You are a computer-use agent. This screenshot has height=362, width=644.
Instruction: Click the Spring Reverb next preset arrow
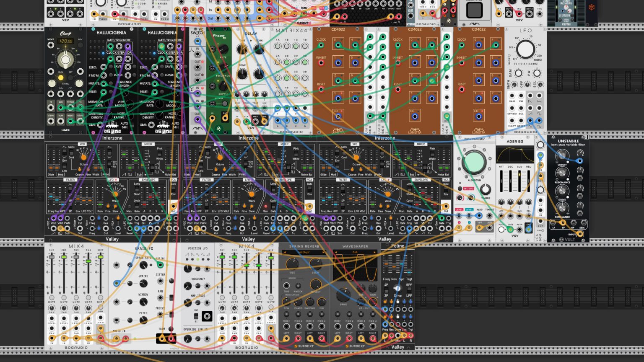324,252
